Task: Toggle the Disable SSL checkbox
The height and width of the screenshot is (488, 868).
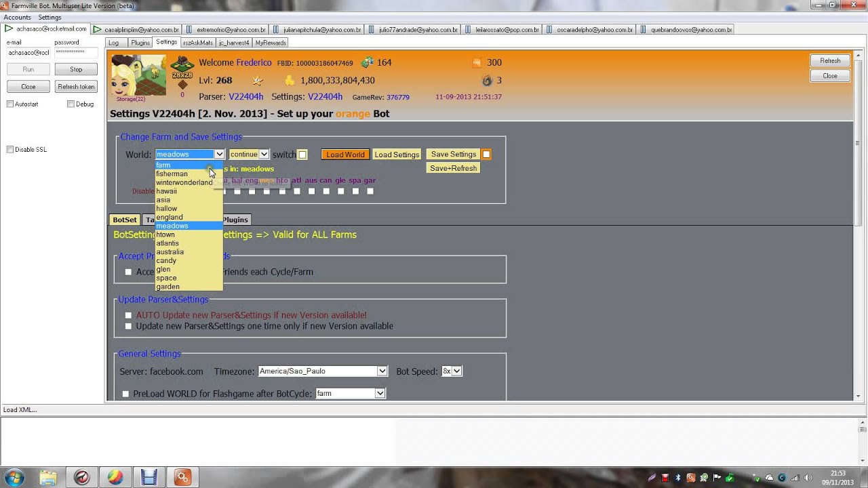Action: 10,150
